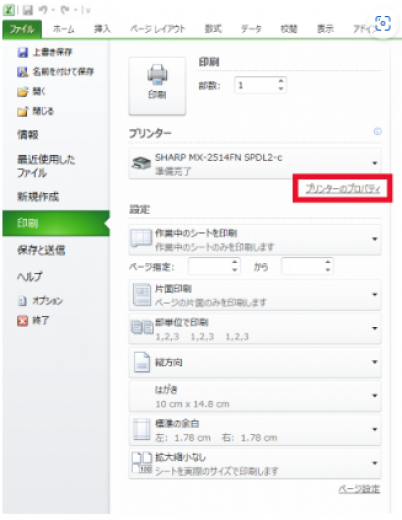Increase the 部数 copies count by one

click(x=281, y=81)
